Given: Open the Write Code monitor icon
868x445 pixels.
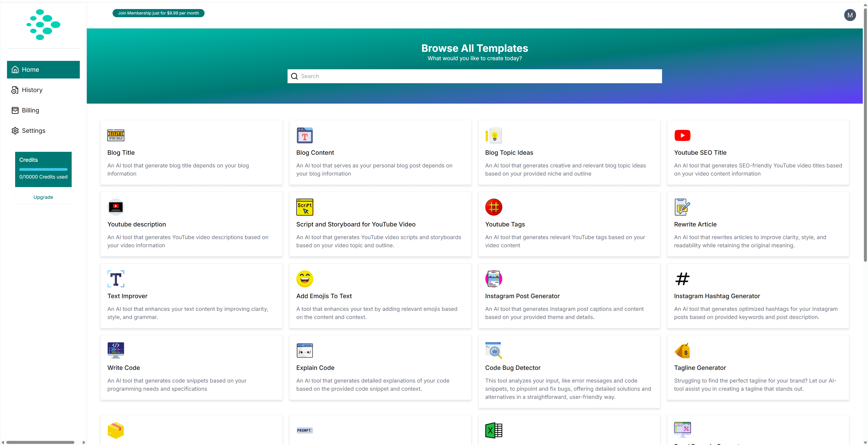Looking at the screenshot, I should pyautogui.click(x=116, y=350).
